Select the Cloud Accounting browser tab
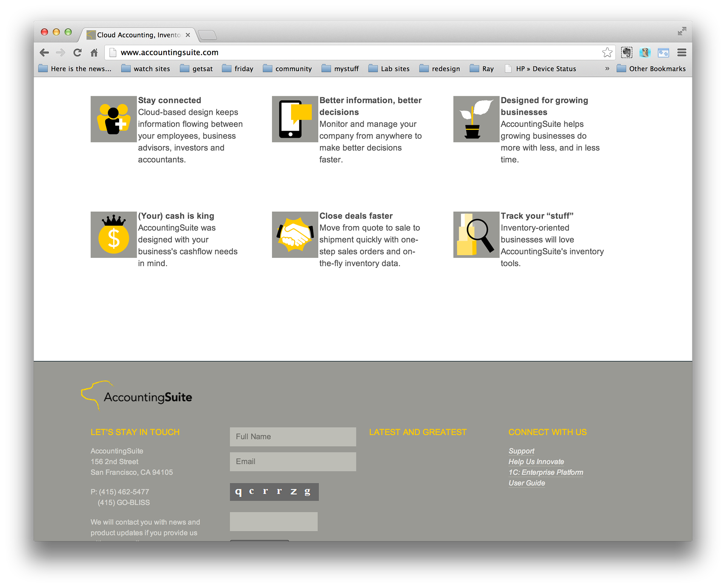726x588 pixels. coord(138,35)
